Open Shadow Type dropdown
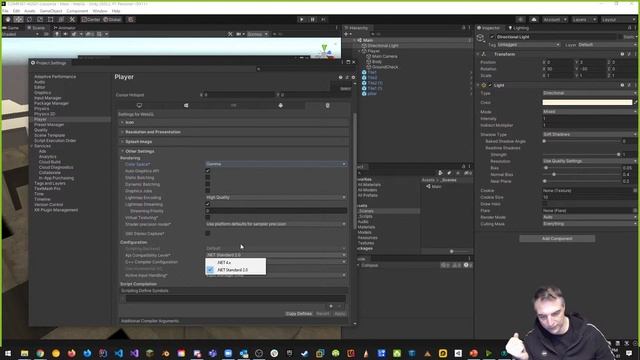This screenshot has height=360, width=640. (x=590, y=134)
